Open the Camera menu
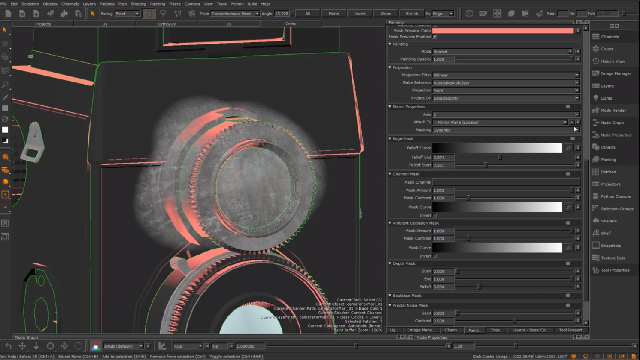 [192, 4]
